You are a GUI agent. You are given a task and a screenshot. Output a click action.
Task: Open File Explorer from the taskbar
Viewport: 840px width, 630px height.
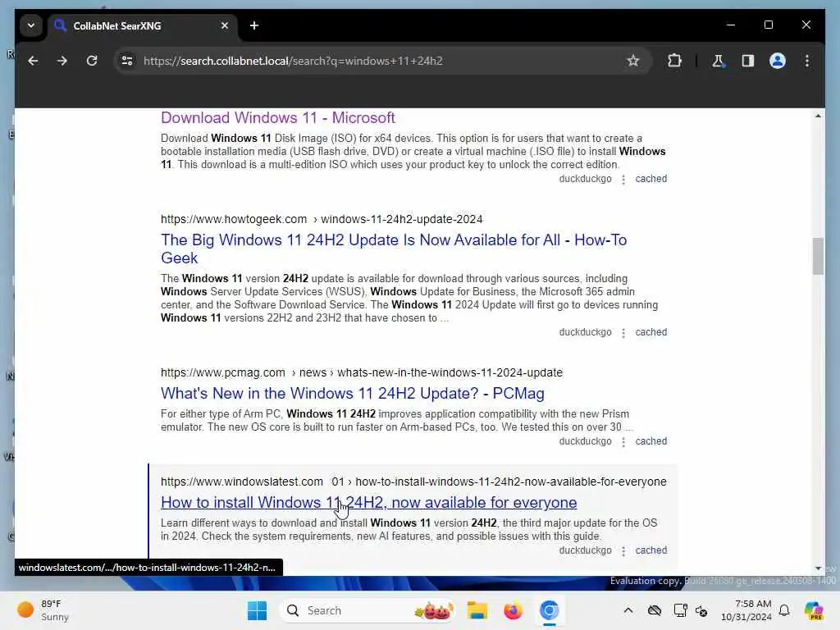click(x=477, y=610)
